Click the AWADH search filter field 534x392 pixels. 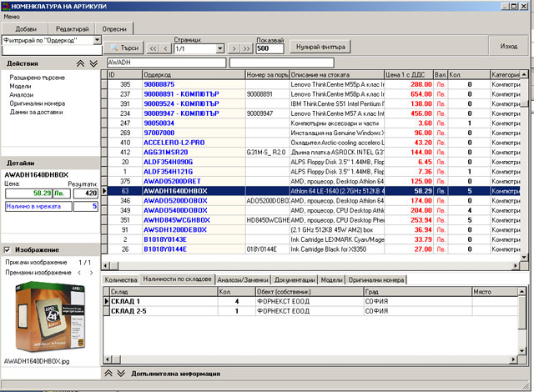(167, 63)
